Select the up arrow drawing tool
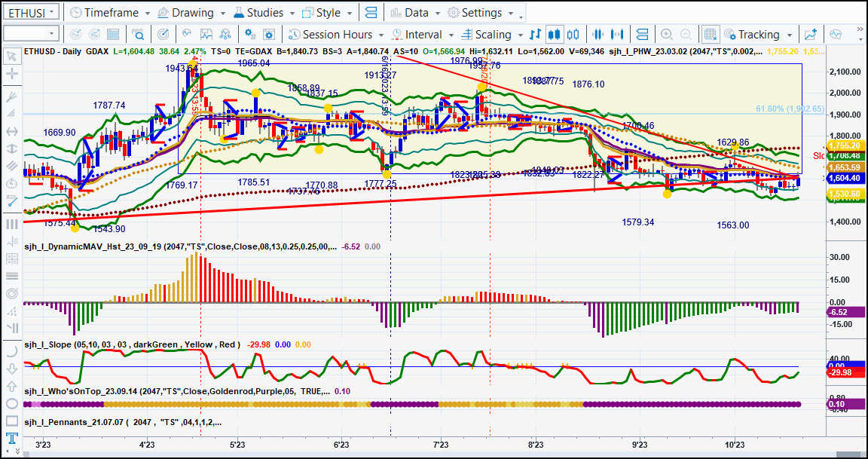 (11, 386)
